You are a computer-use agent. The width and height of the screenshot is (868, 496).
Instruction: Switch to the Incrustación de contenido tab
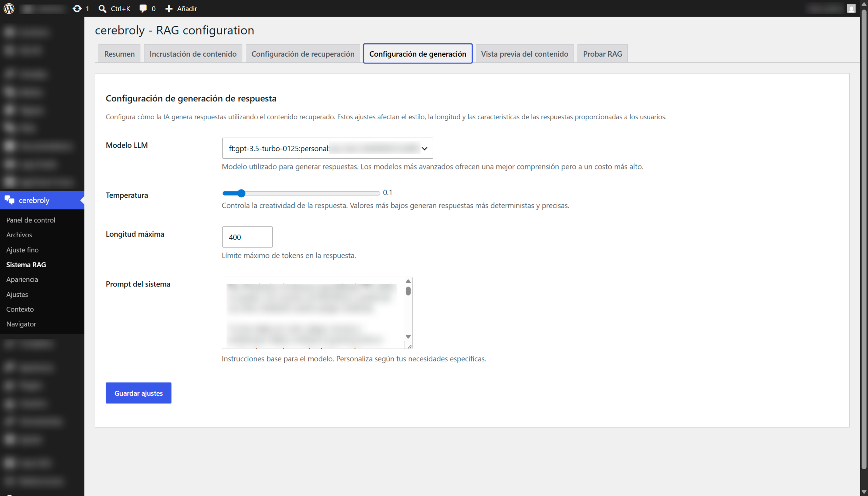pyautogui.click(x=193, y=54)
